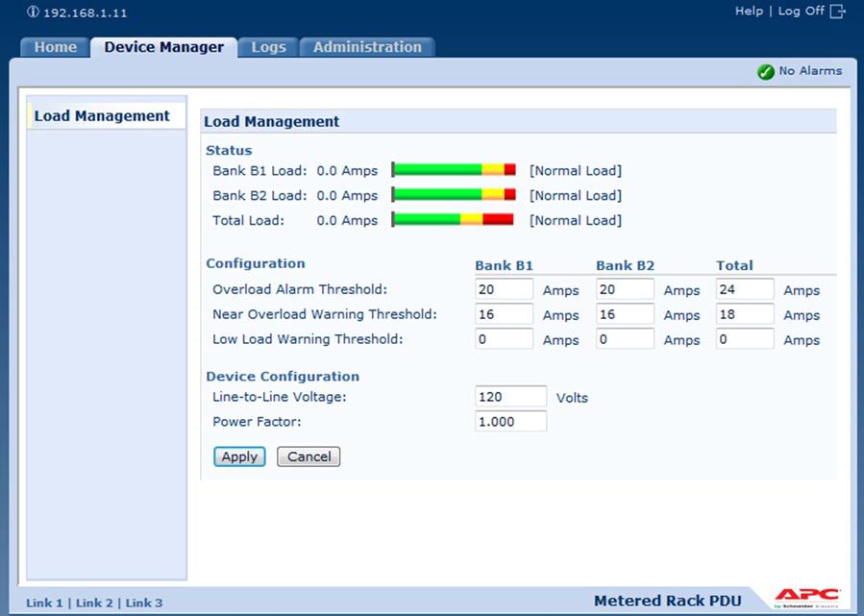This screenshot has width=864, height=616.
Task: Click the Bank B1 load bar
Action: point(454,170)
